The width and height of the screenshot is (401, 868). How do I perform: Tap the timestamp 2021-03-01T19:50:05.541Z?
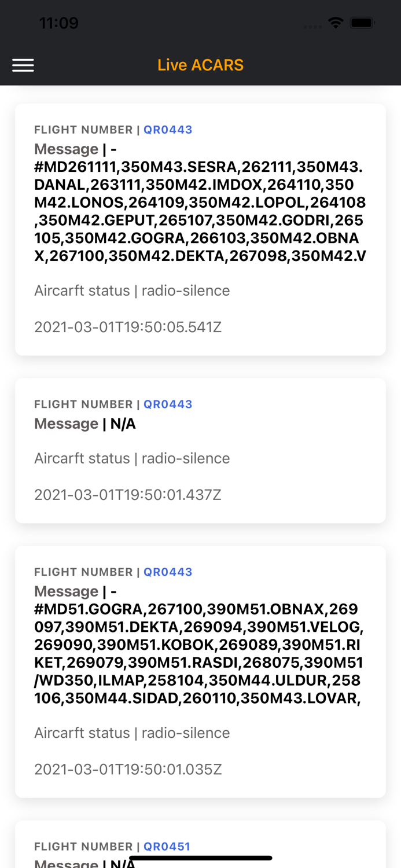[128, 327]
